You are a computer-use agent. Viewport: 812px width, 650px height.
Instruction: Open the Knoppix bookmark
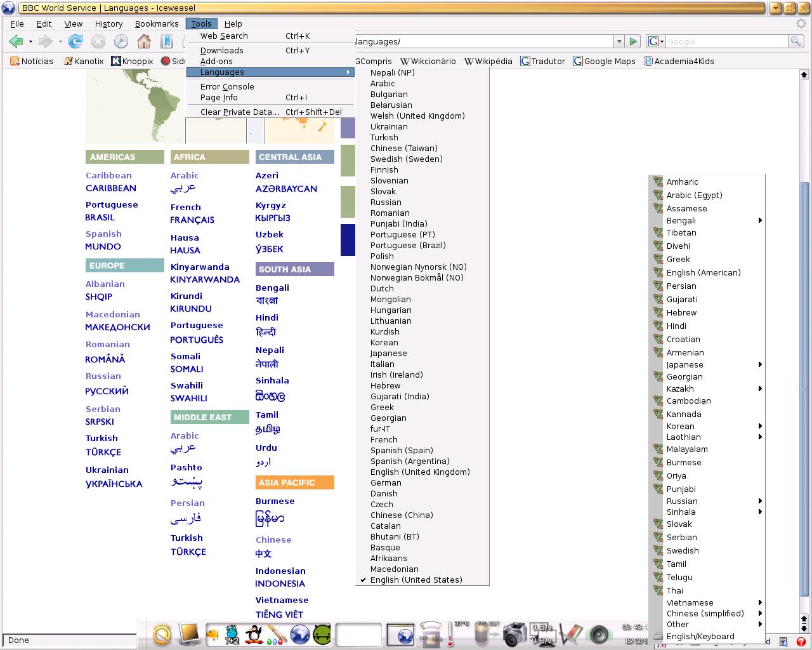point(132,62)
